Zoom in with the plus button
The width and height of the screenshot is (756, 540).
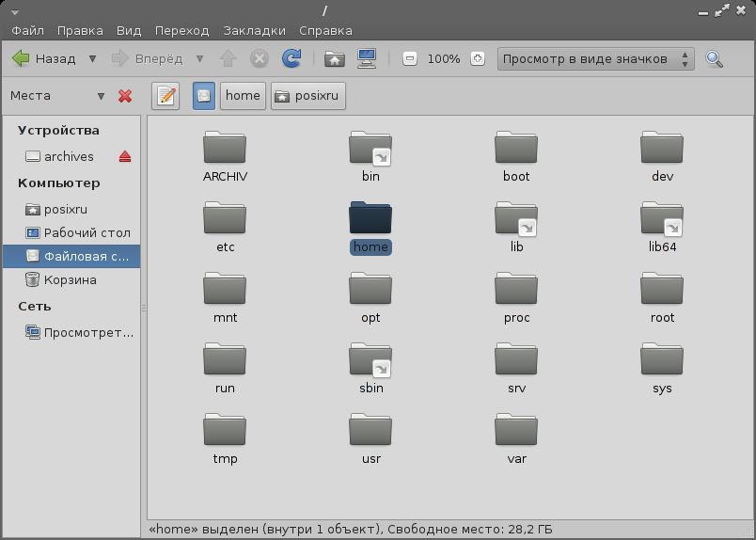click(x=478, y=59)
